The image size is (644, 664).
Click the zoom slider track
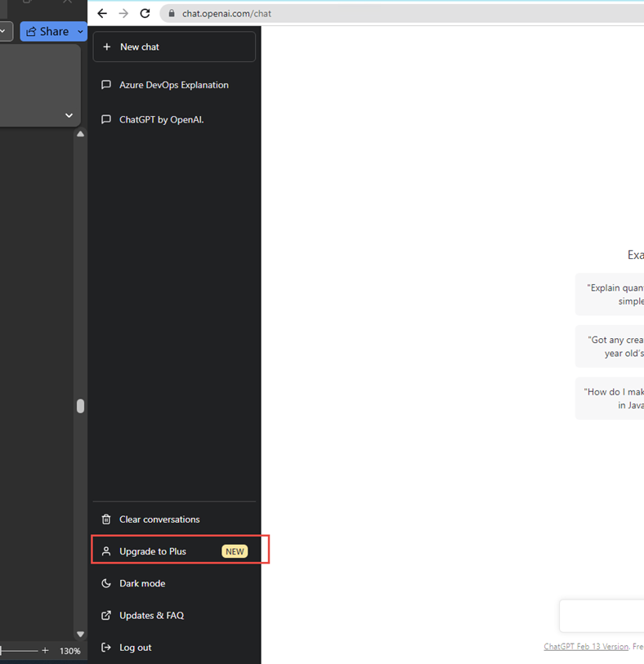click(x=20, y=650)
